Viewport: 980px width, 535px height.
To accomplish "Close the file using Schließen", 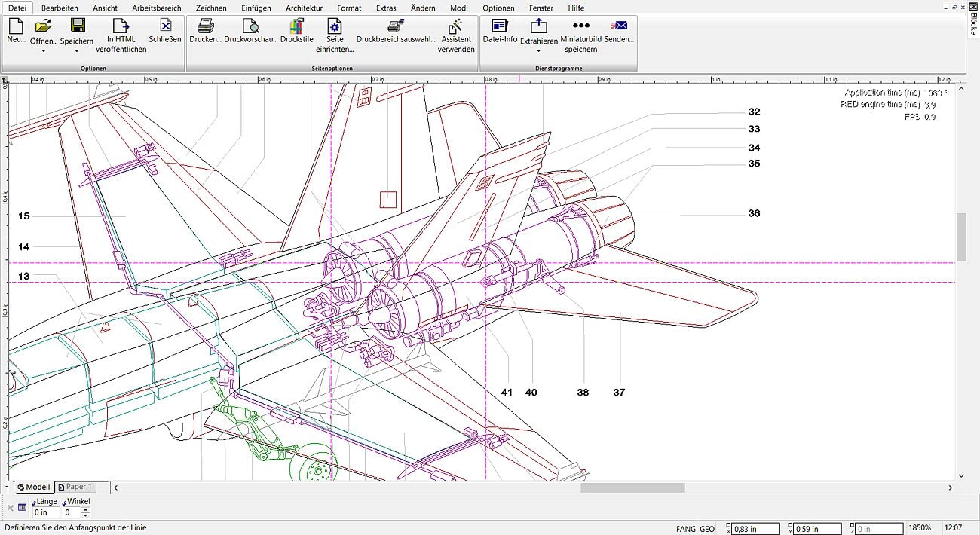I will [x=165, y=32].
